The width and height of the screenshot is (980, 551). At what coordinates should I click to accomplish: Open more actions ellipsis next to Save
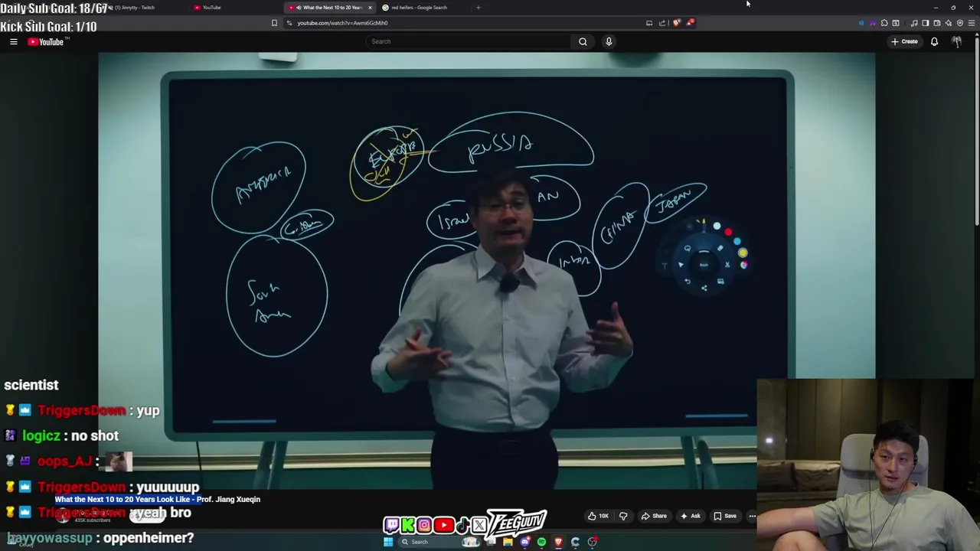752,516
